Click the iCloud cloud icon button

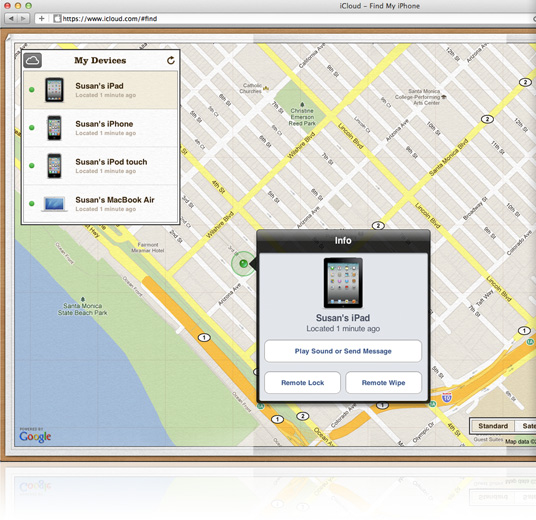(32, 61)
